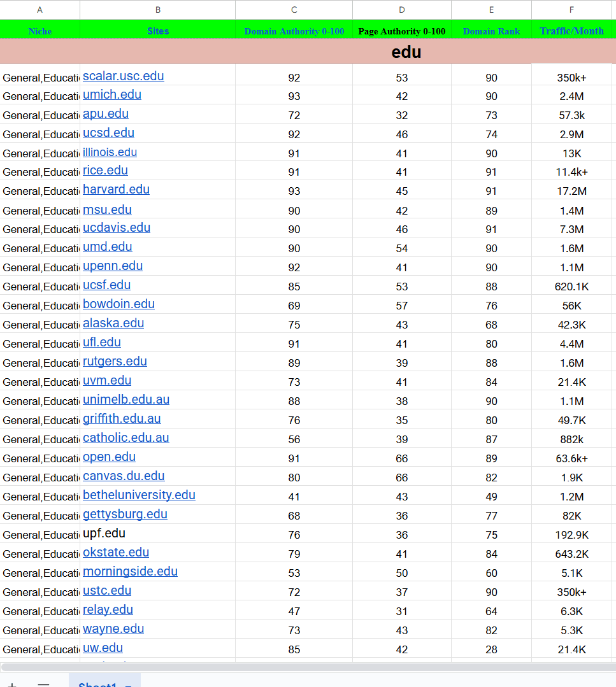
Task: Open the wayne.edu link
Action: 113,629
